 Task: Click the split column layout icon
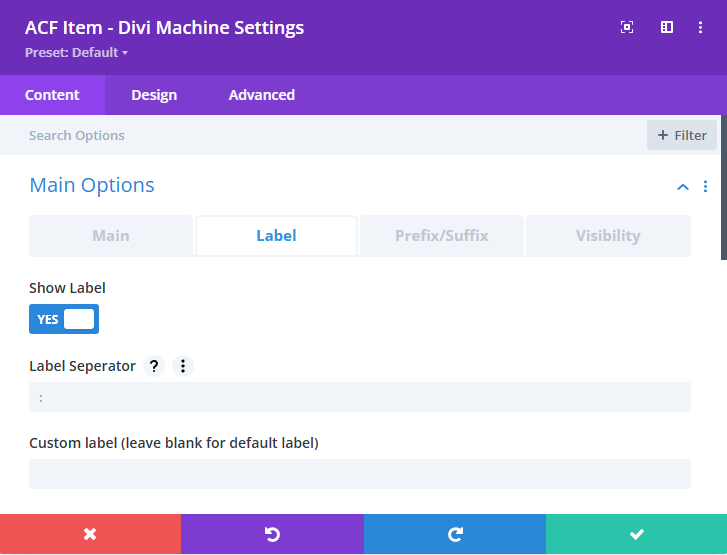point(667,28)
